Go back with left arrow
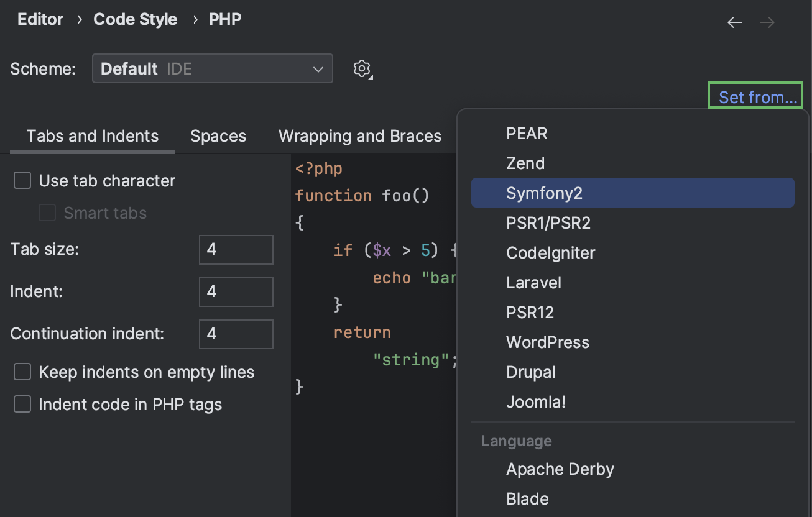 point(735,22)
